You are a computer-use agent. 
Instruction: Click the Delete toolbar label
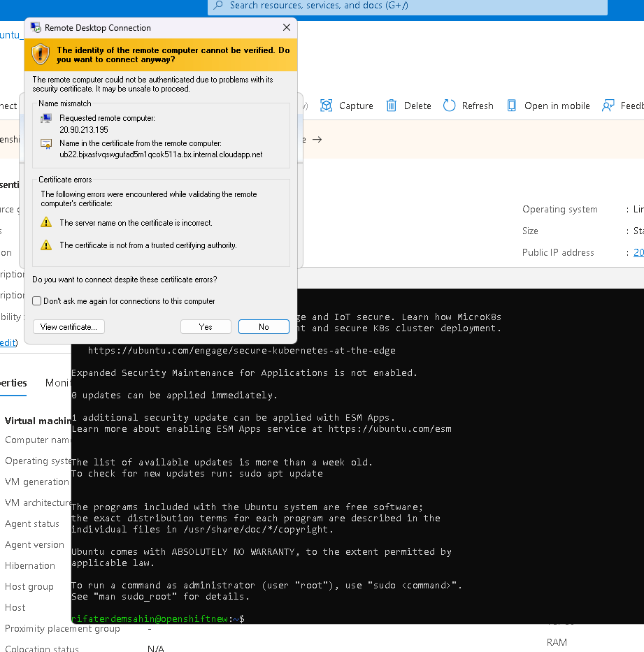(x=417, y=106)
